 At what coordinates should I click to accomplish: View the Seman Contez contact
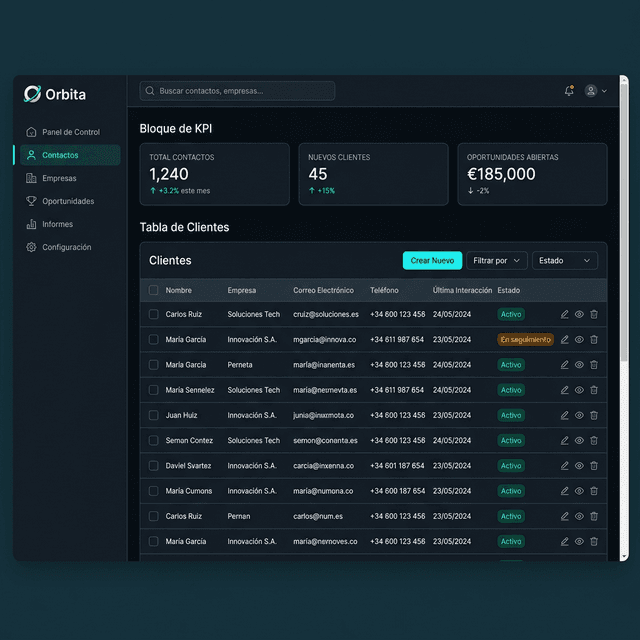pos(579,440)
